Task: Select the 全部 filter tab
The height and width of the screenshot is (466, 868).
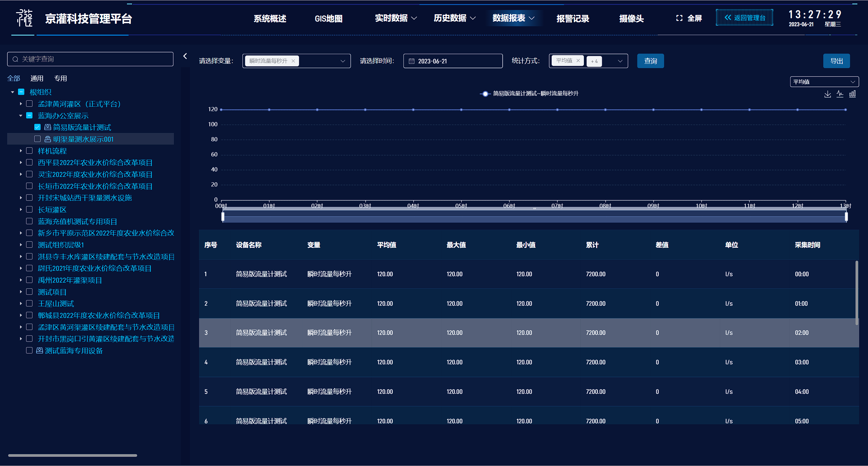Action: [14, 78]
